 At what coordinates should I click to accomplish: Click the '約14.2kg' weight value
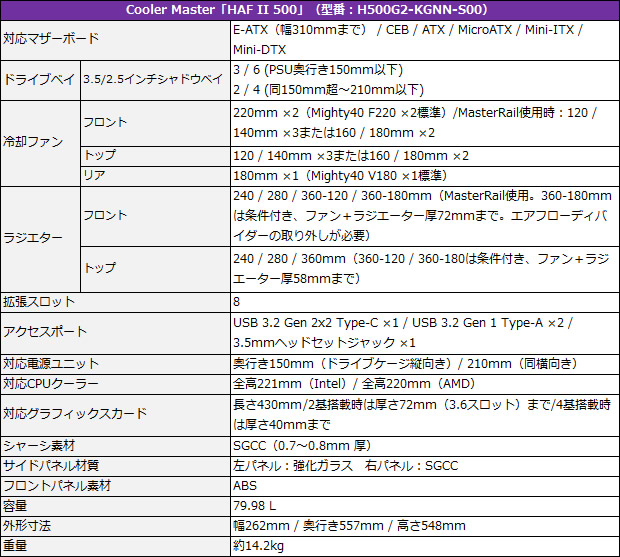(x=425, y=546)
